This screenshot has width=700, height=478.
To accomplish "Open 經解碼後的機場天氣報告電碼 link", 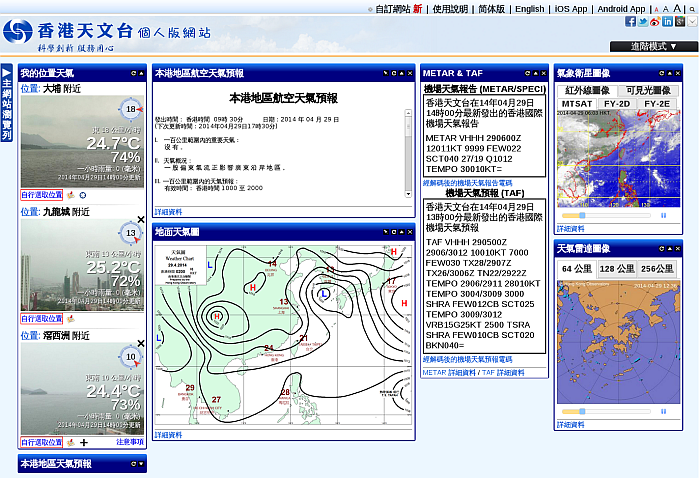I will coord(467,183).
